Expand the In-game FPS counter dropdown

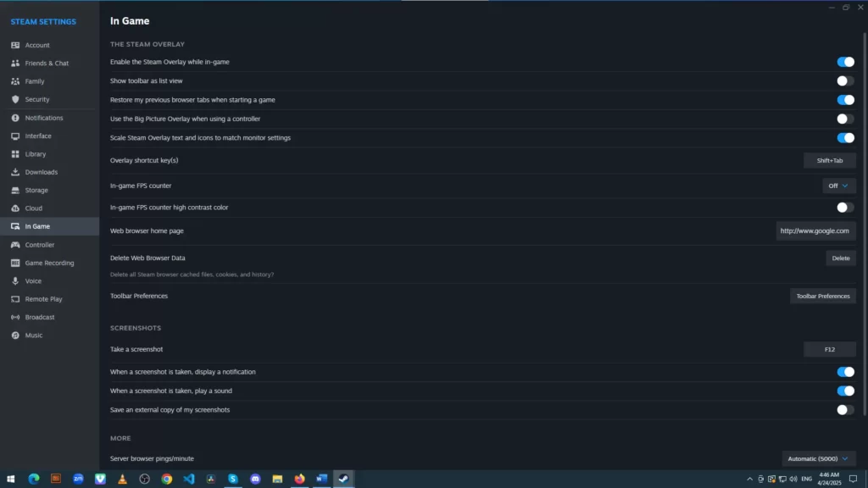point(838,186)
